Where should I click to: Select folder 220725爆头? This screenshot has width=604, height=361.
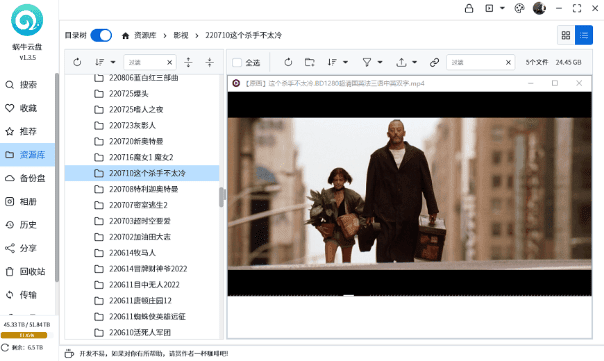click(x=142, y=94)
